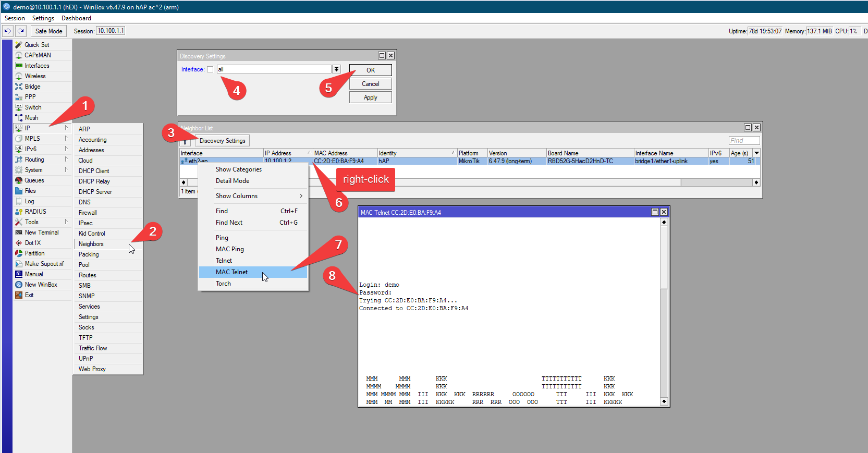Select Torch from the context menu
The image size is (868, 453).
click(x=253, y=284)
